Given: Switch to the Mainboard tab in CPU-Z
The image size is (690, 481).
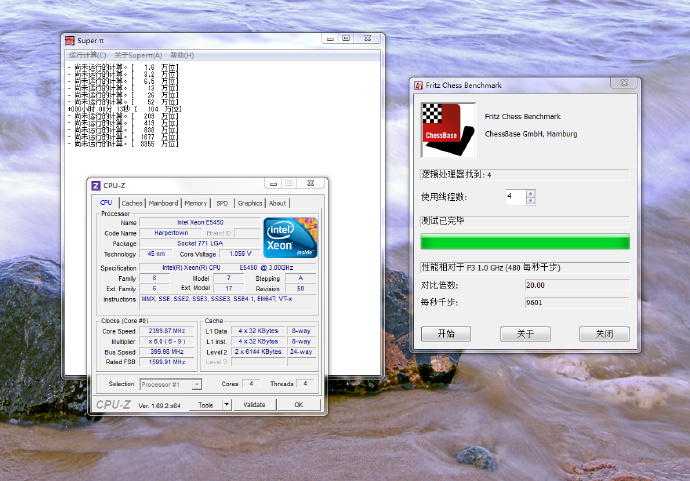Looking at the screenshot, I should (163, 203).
